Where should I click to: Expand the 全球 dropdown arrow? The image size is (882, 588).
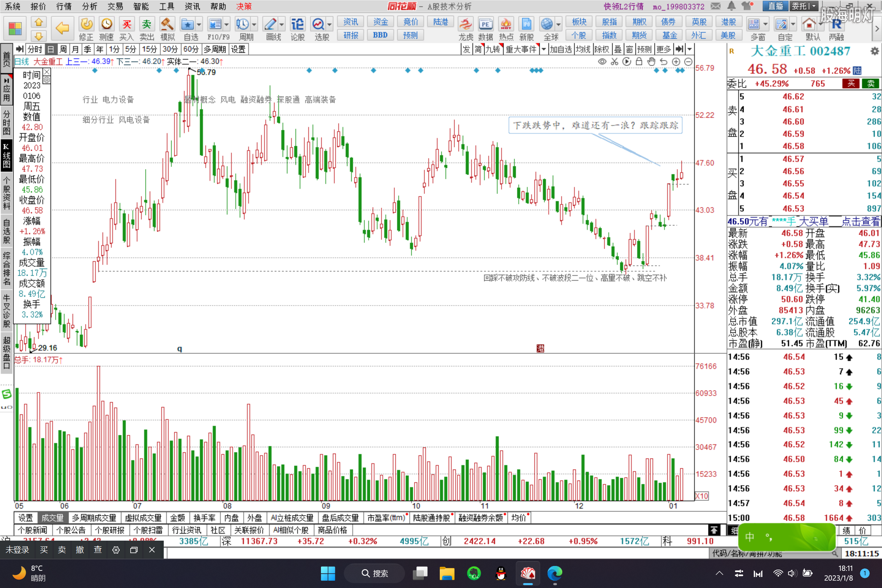[558, 24]
